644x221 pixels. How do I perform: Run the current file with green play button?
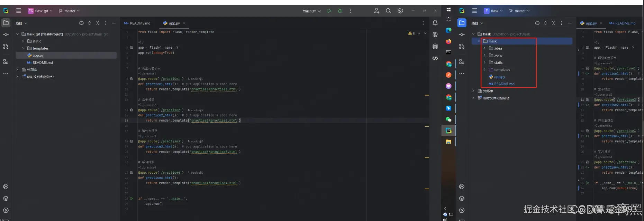tap(329, 11)
